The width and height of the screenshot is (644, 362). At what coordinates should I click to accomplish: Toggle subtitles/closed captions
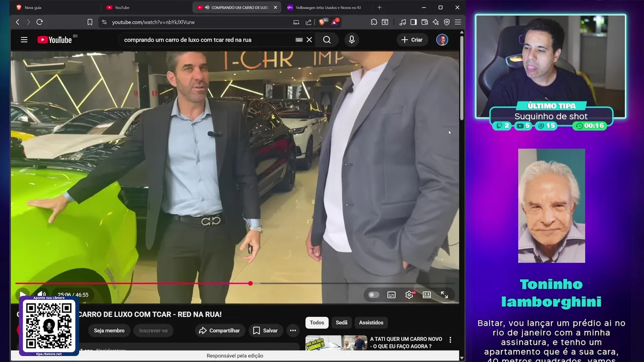coord(391,295)
